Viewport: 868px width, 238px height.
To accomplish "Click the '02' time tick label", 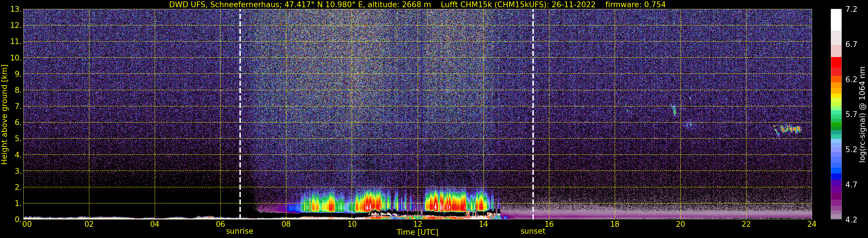I will click(x=89, y=224).
